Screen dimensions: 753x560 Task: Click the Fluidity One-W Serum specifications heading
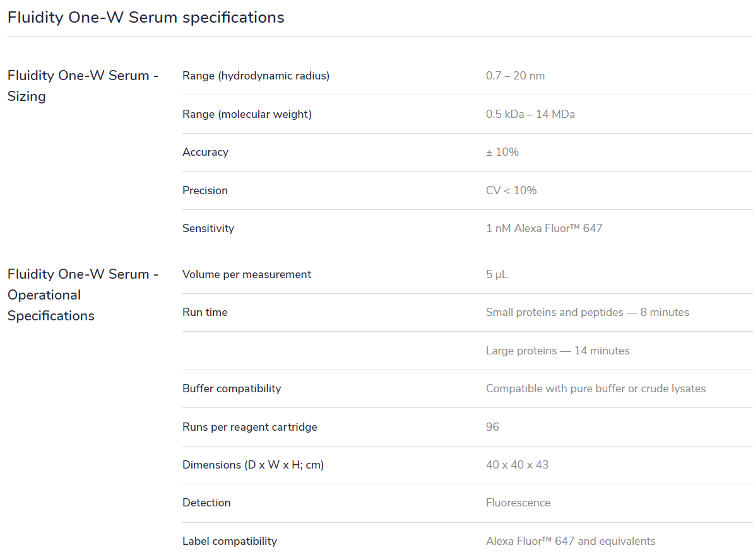tap(146, 18)
